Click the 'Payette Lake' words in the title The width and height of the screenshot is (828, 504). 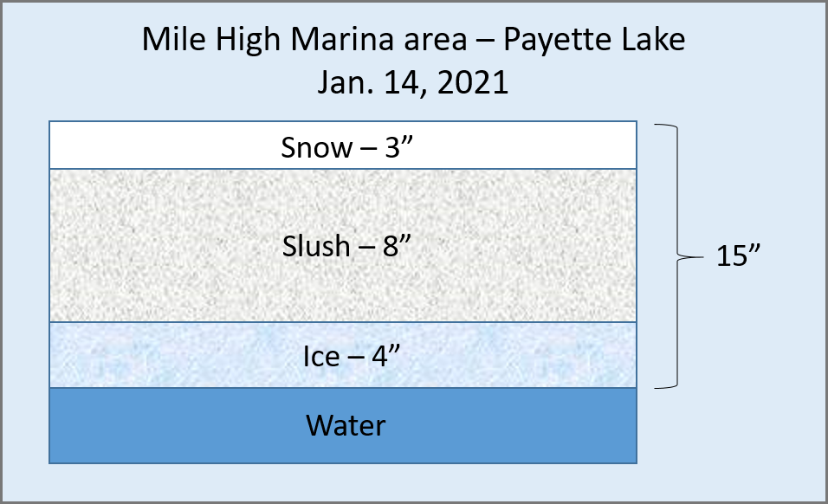(594, 40)
